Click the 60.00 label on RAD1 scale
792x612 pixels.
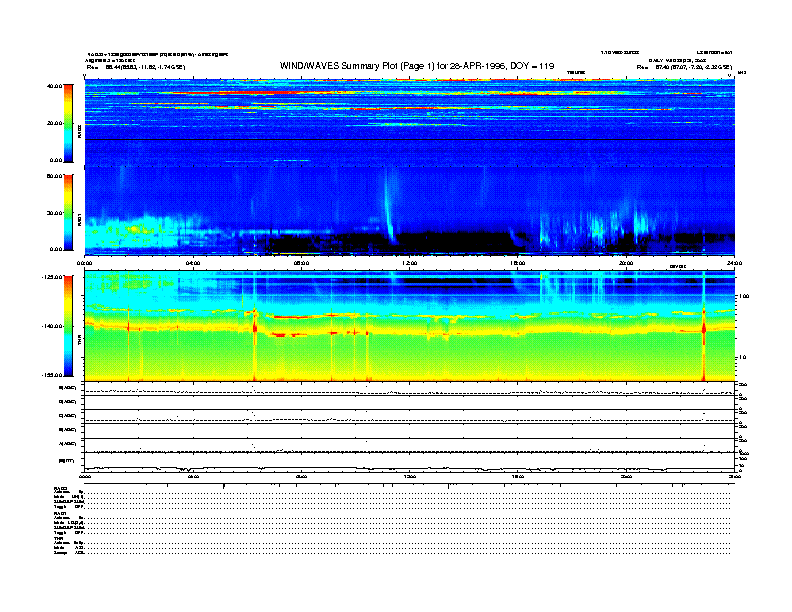[54, 176]
